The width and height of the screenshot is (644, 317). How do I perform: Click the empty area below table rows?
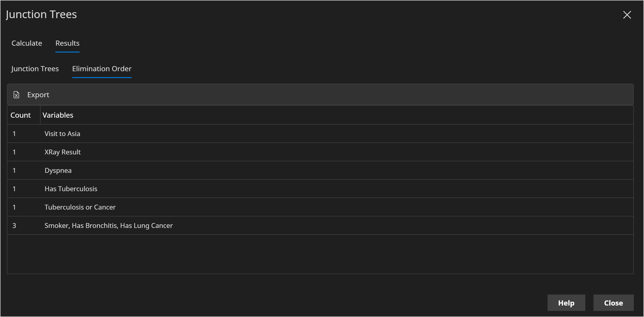coord(320,254)
